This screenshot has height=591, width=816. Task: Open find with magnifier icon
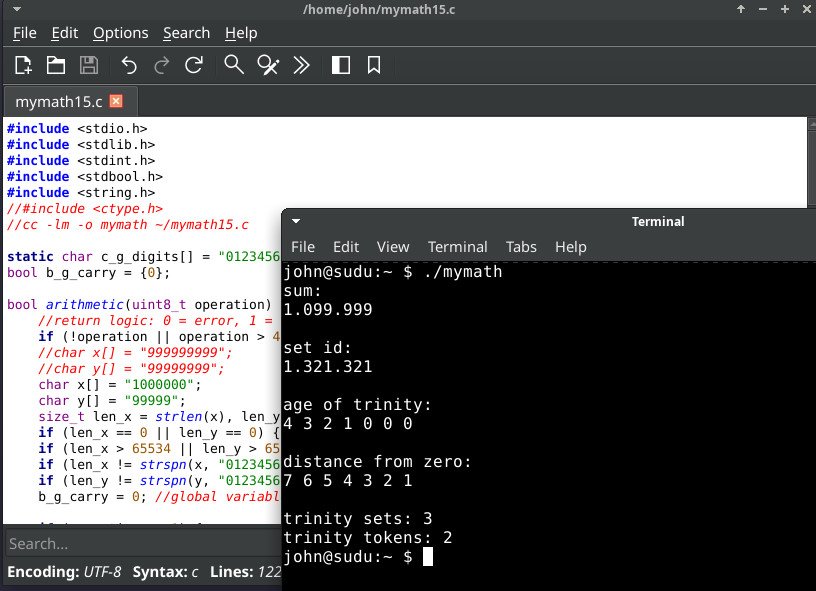(234, 66)
